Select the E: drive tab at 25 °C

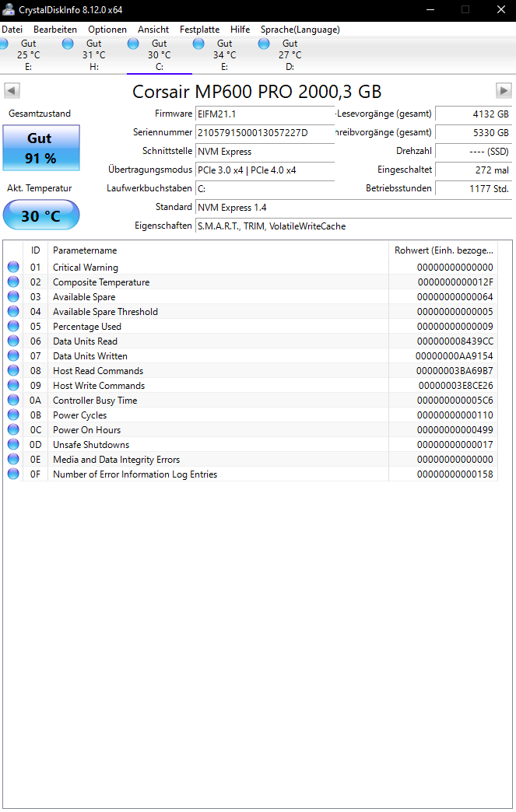pyautogui.click(x=29, y=55)
